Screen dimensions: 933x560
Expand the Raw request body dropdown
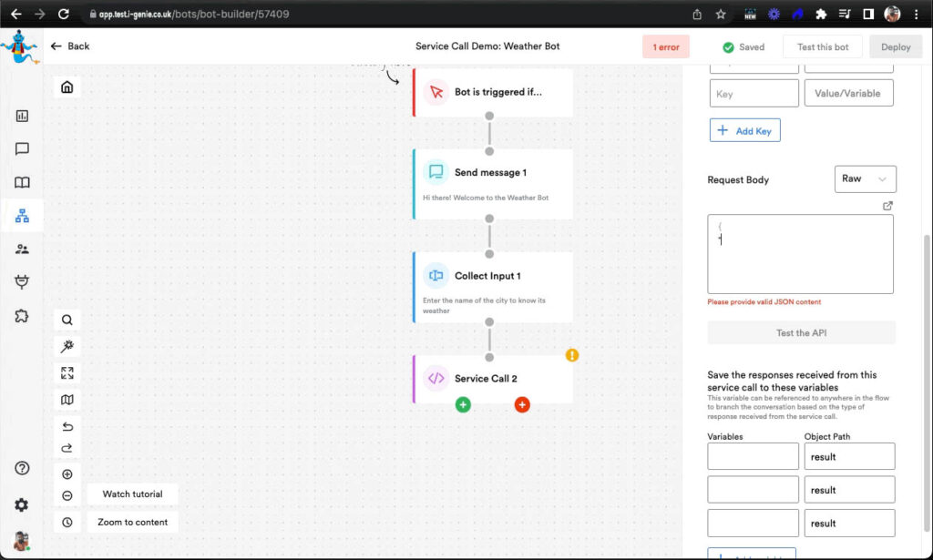[865, 179]
